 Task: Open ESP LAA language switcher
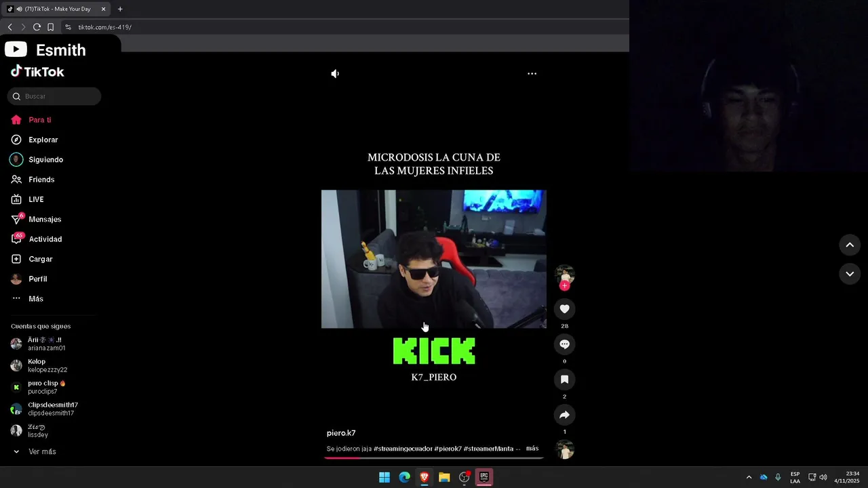click(795, 477)
